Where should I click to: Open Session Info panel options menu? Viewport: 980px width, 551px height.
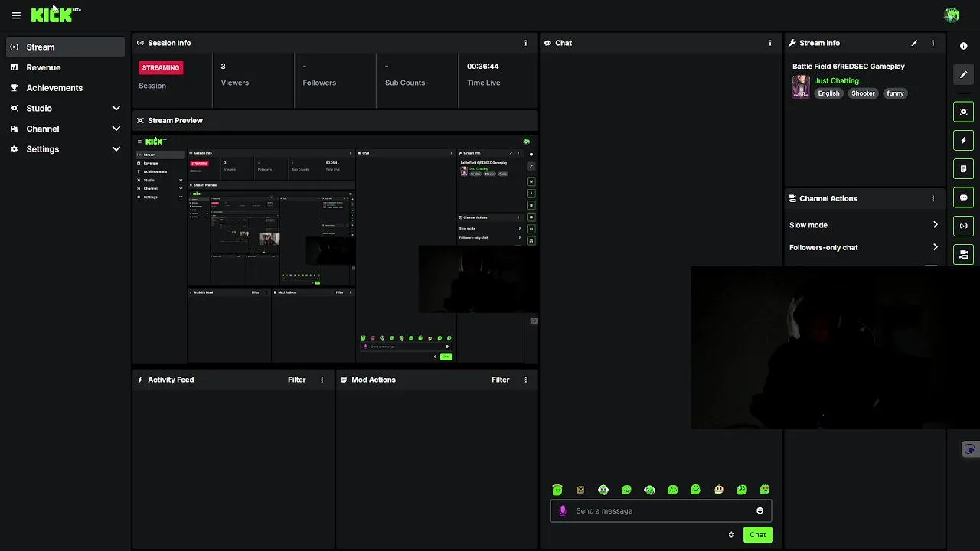(525, 43)
